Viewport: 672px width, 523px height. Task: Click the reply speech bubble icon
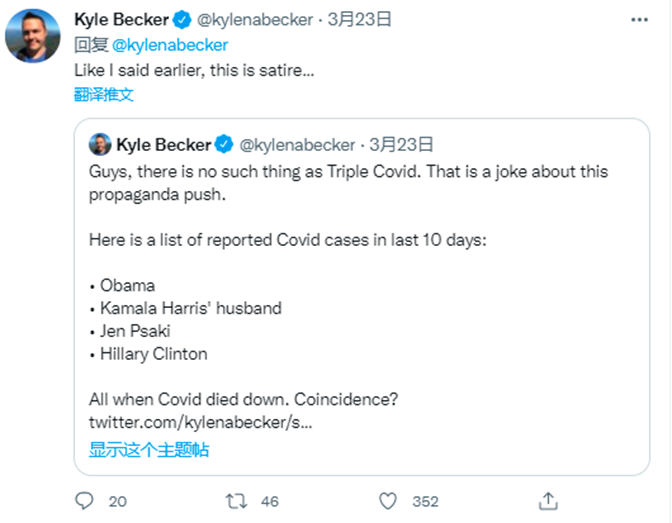86,500
